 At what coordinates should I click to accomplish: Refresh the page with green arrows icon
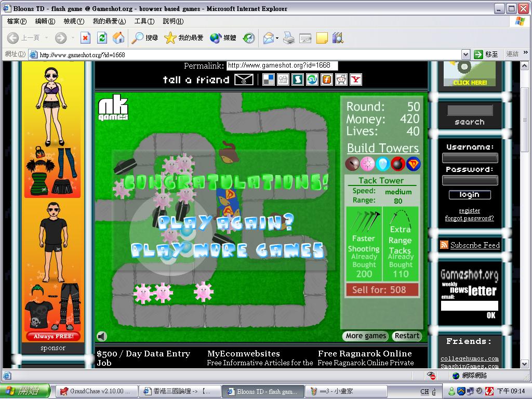coord(102,37)
